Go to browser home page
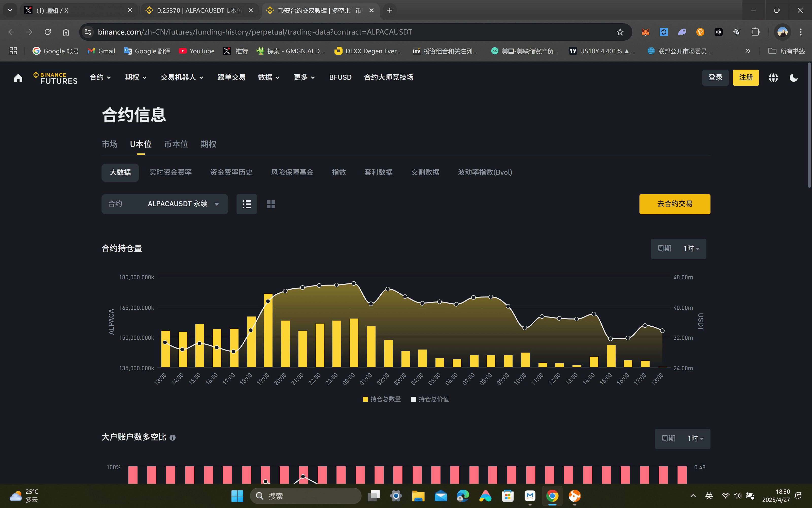Screen dimensions: 812x508 tap(66, 32)
